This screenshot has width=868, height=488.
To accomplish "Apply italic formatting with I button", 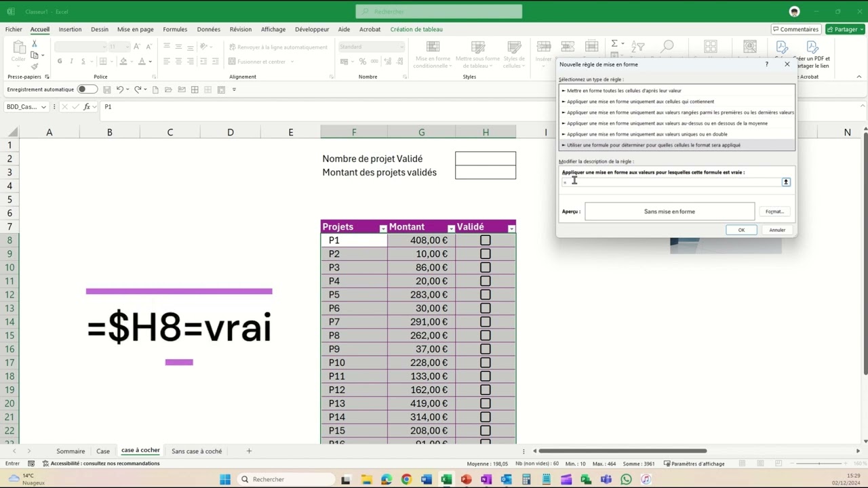I will (71, 61).
